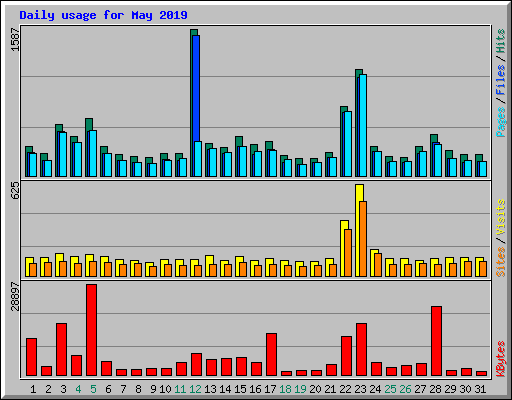512x400 pixels.
Task: Click the cyan Pages bar for day 28
Action: (438, 160)
